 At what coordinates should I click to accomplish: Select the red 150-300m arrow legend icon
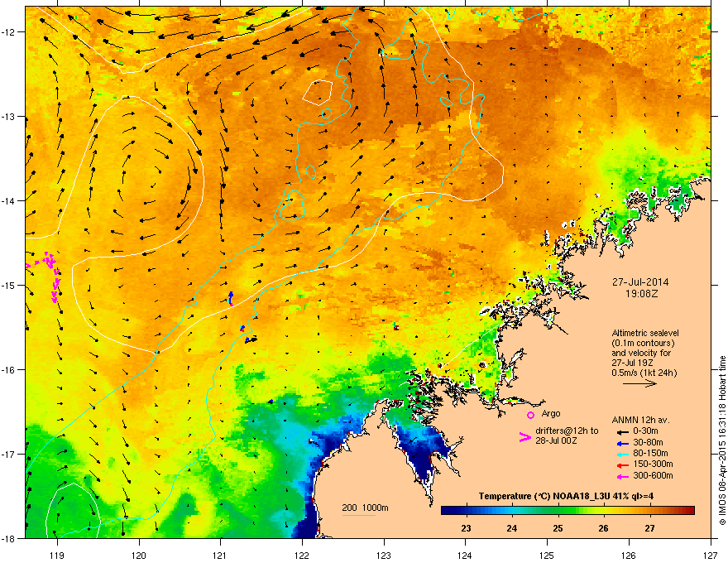[x=622, y=465]
